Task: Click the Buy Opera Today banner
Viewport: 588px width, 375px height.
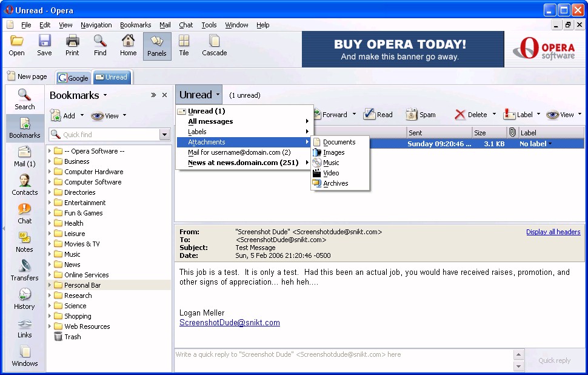Action: point(403,50)
